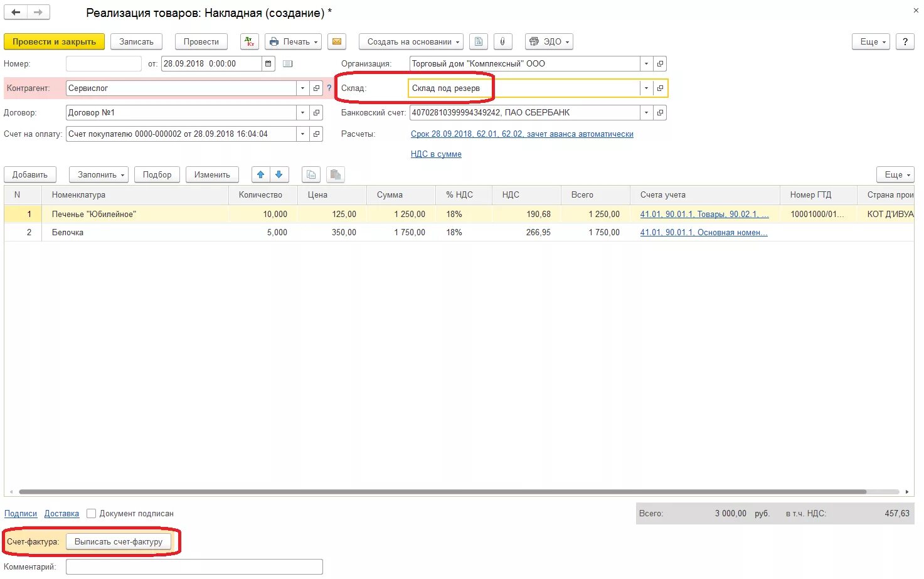Expand the Склад dropdown list
This screenshot has height=579, width=924.
tap(647, 88)
